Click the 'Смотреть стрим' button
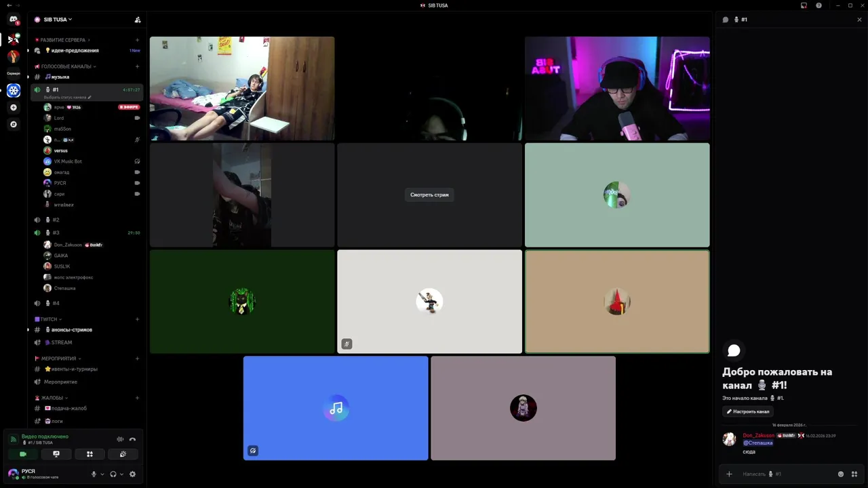Viewport: 868px width, 488px height. tap(429, 195)
